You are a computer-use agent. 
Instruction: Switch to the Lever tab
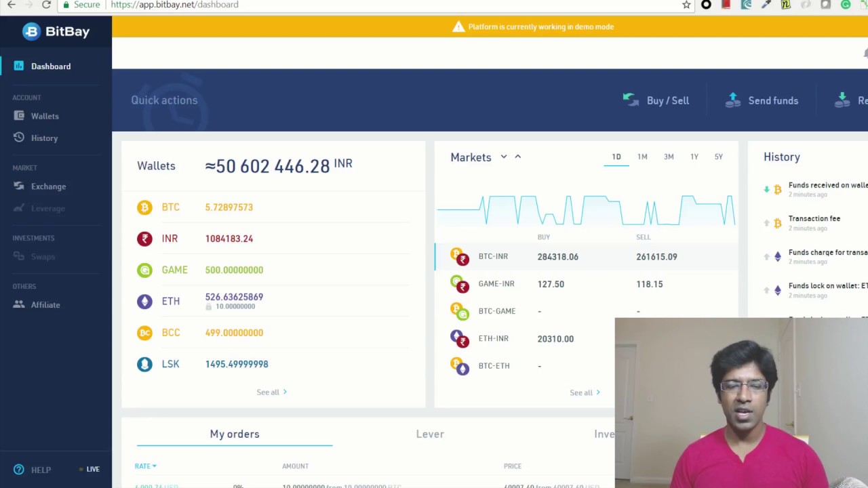tap(430, 434)
